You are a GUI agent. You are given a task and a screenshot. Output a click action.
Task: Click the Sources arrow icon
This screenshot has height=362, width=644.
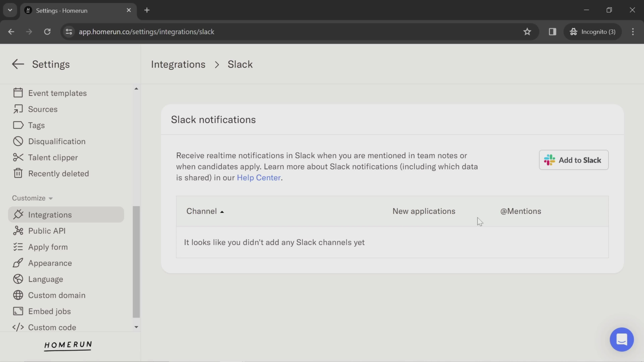tap(18, 109)
